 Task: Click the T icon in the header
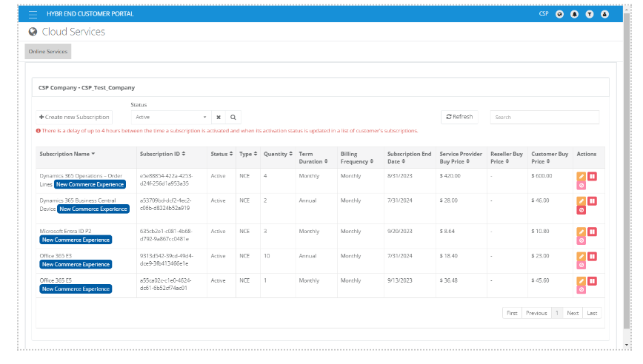[589, 14]
